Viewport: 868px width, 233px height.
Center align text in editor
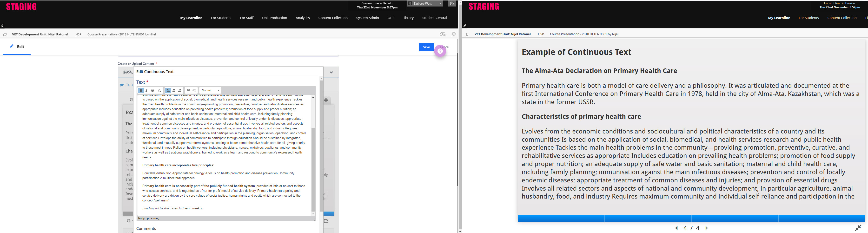(x=174, y=90)
